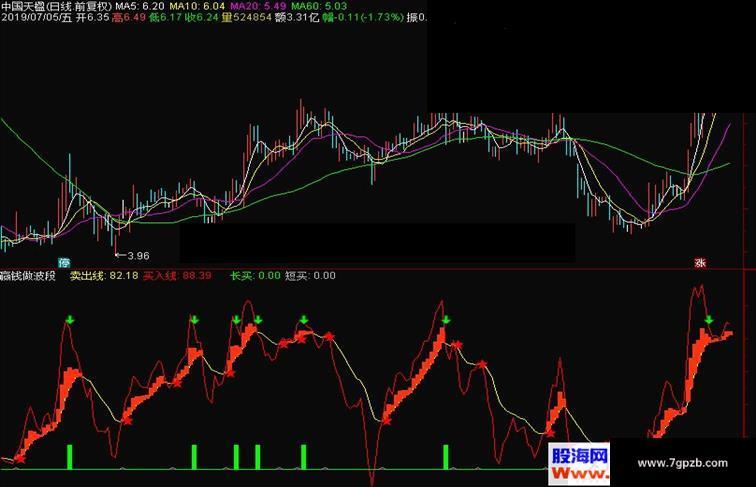The width and height of the screenshot is (756, 487).
Task: Click the change value 幅-0.11(-1.73%)
Action: point(364,18)
